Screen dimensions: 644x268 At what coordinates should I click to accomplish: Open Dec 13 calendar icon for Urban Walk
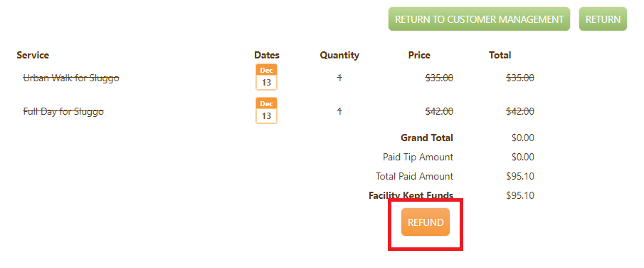tap(267, 77)
